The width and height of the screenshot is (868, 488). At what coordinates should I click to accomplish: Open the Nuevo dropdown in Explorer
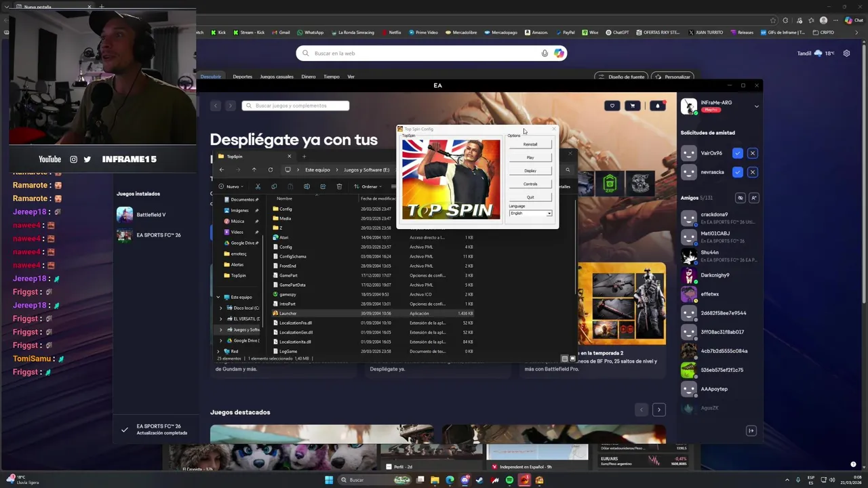pos(231,186)
